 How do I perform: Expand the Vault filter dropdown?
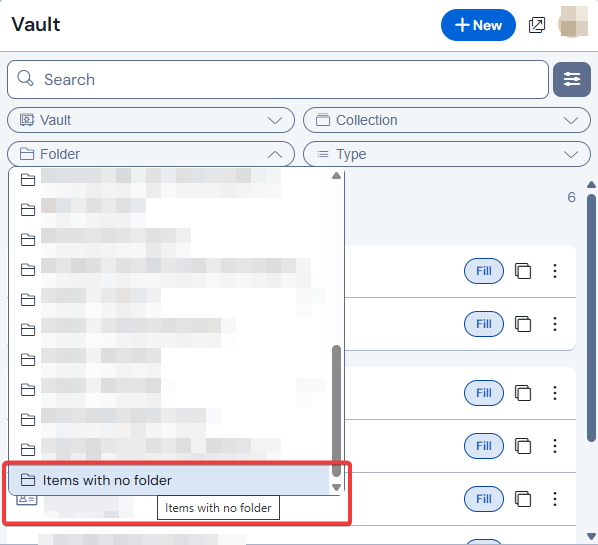tap(151, 120)
